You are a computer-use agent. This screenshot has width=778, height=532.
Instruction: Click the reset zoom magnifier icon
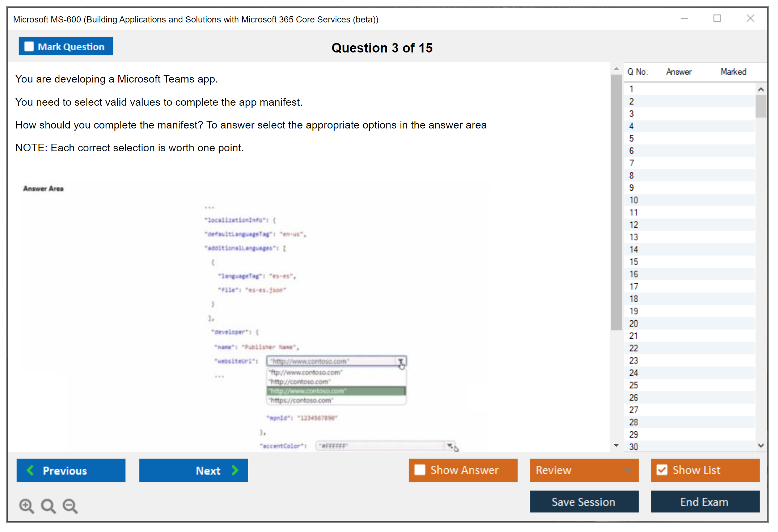pyautogui.click(x=48, y=506)
